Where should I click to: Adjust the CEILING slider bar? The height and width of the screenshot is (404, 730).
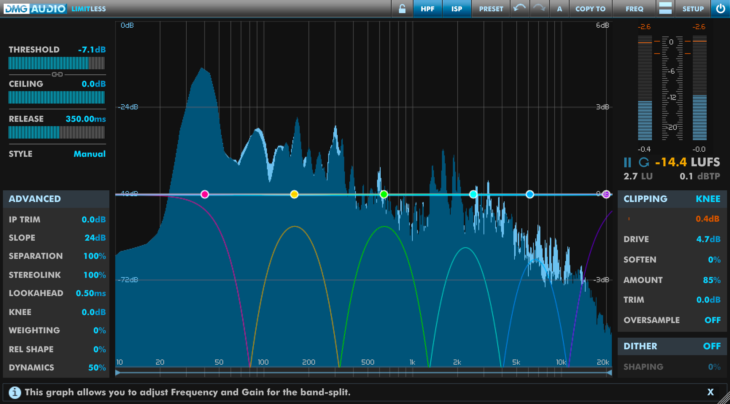click(x=56, y=97)
